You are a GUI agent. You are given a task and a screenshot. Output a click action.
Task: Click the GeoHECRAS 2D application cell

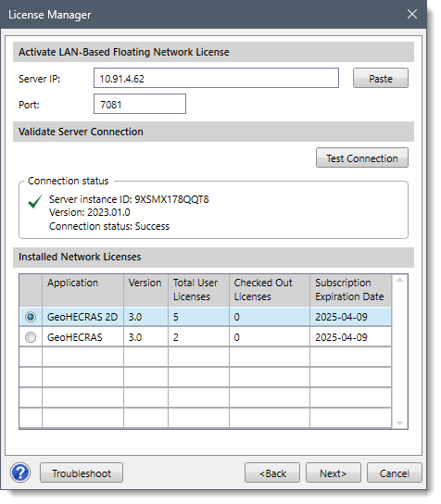[82, 317]
